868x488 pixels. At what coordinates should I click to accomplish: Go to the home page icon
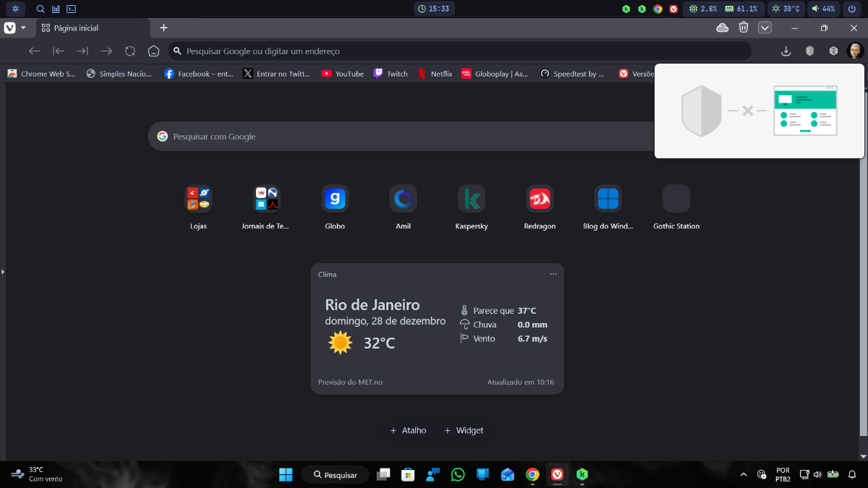pyautogui.click(x=153, y=51)
